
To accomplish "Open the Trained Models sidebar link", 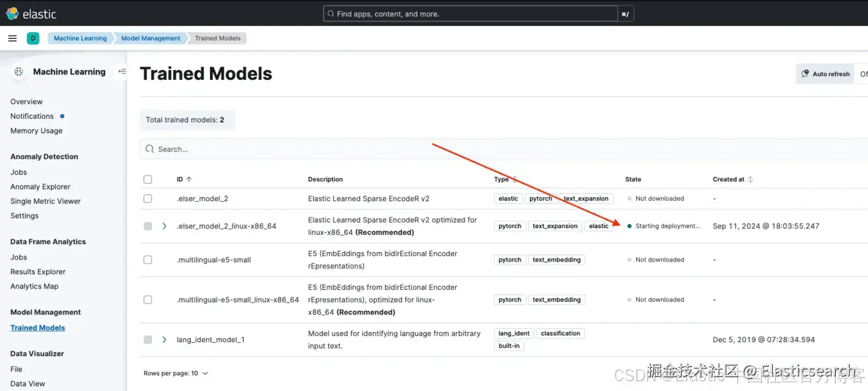I will click(x=38, y=328).
